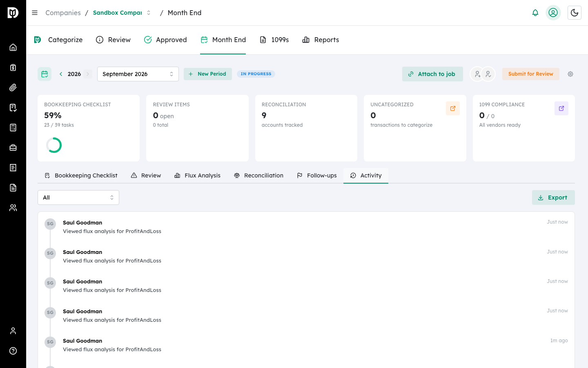Open the help question mark icon

(13, 351)
